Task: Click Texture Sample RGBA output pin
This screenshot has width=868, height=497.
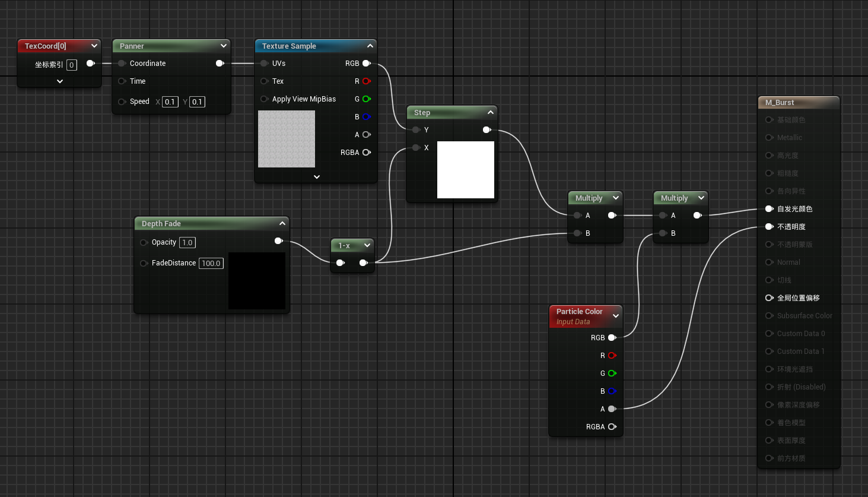Action: pos(367,153)
